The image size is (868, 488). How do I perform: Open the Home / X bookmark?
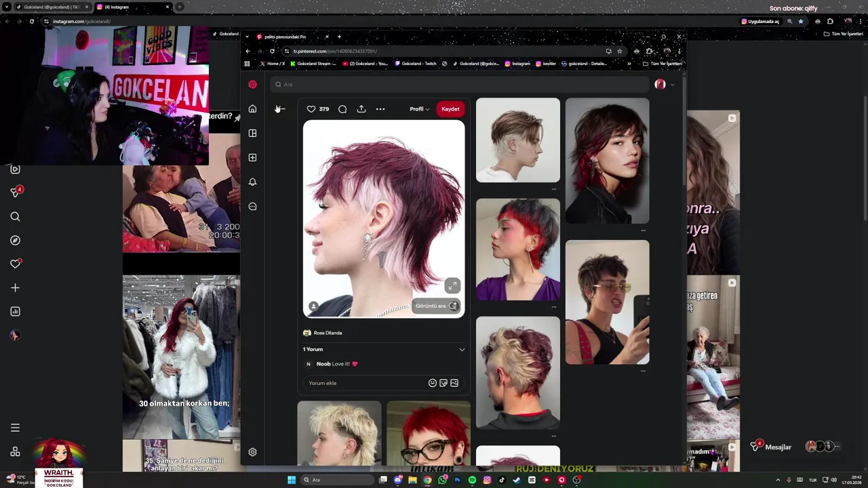pos(273,64)
